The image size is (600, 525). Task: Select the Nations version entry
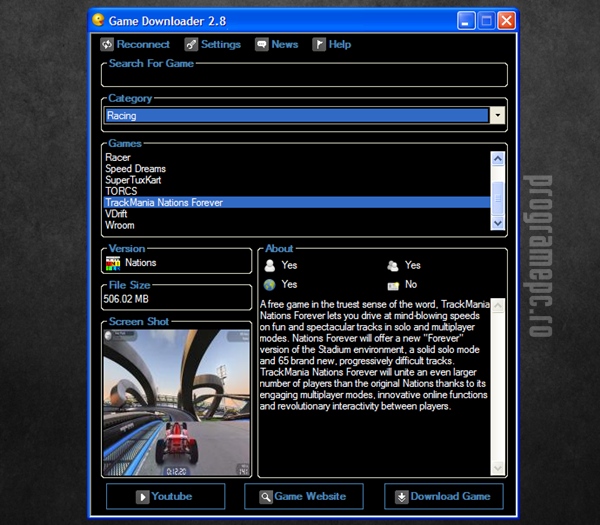coord(140,263)
